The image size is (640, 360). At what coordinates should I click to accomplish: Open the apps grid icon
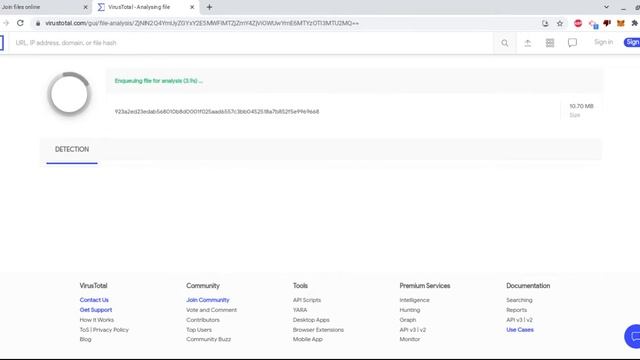tap(550, 43)
